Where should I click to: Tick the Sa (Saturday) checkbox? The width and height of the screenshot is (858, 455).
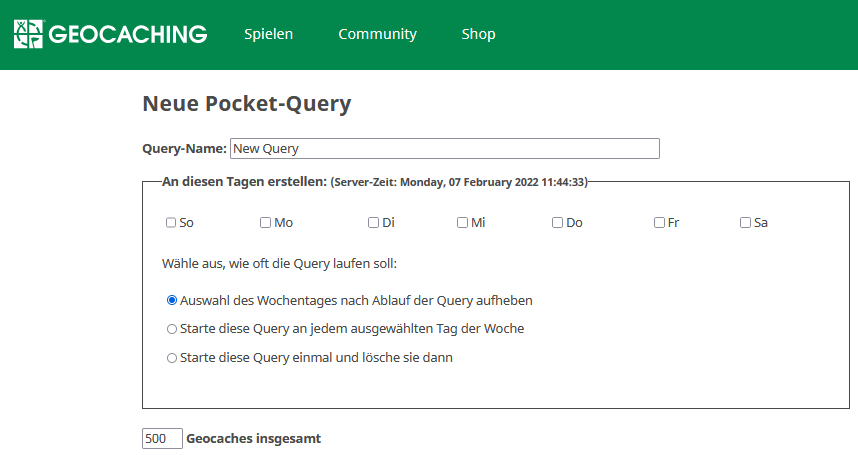pyautogui.click(x=745, y=223)
